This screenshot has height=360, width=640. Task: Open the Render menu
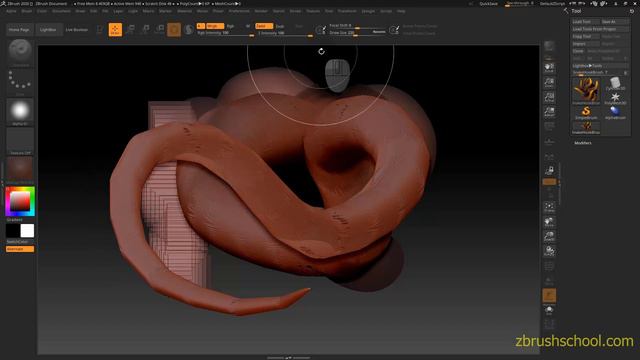[x=261, y=11]
